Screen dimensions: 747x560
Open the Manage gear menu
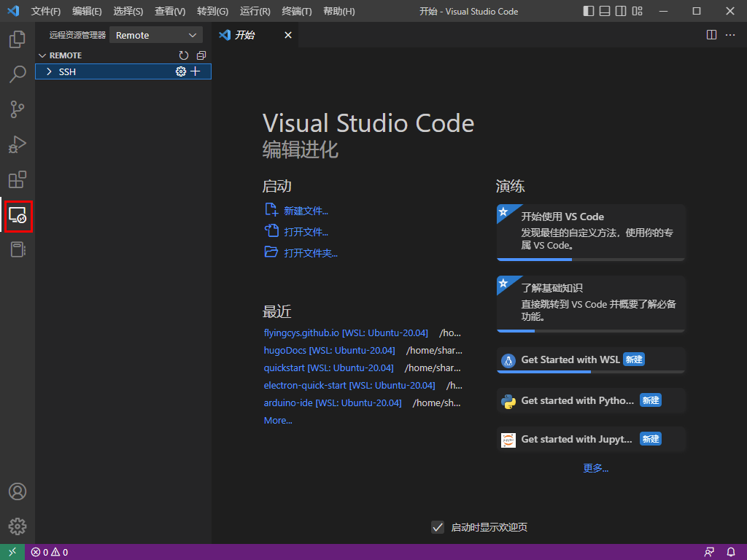pos(18,526)
